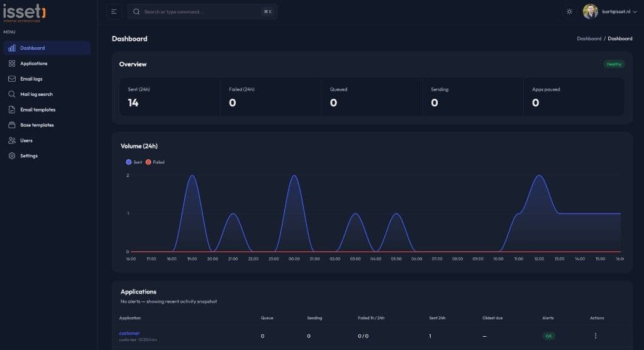This screenshot has width=644, height=350.
Task: Click the ⌘K shortcut badge
Action: [268, 12]
